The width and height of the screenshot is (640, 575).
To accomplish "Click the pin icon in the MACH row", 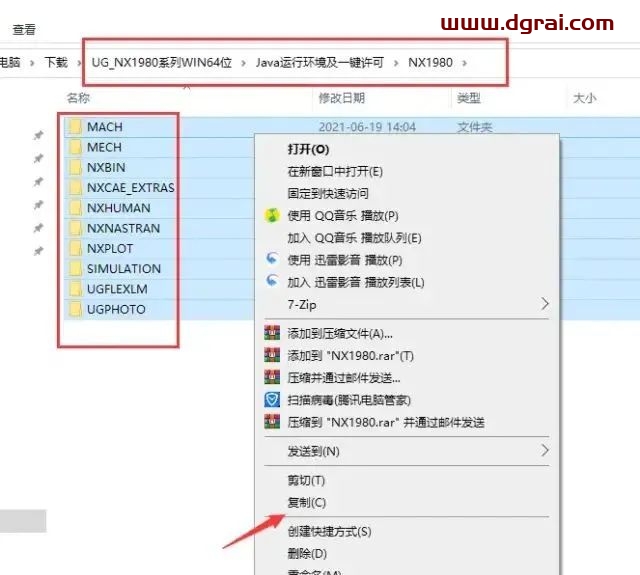I will (38, 135).
